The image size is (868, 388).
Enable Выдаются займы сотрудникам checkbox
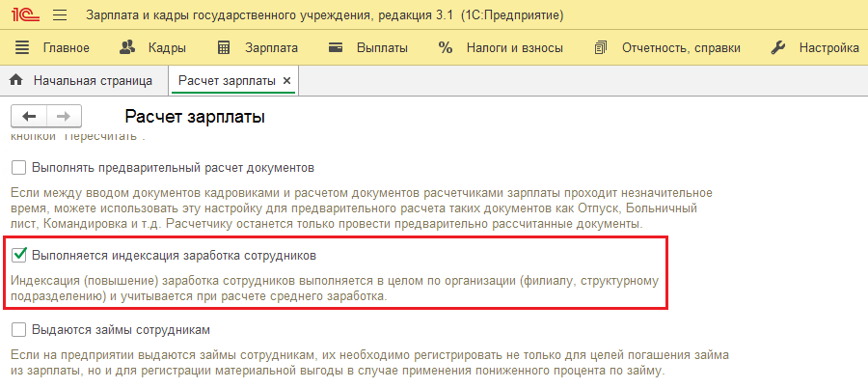[19, 330]
